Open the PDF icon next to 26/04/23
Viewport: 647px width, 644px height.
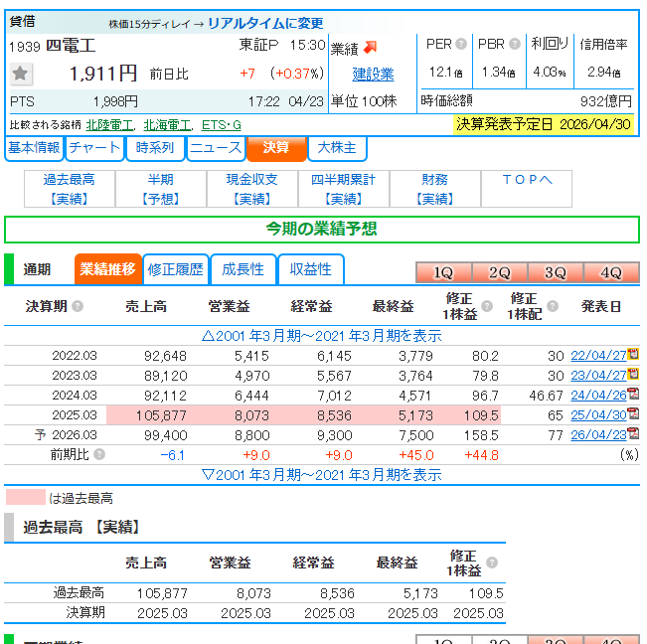[x=633, y=433]
